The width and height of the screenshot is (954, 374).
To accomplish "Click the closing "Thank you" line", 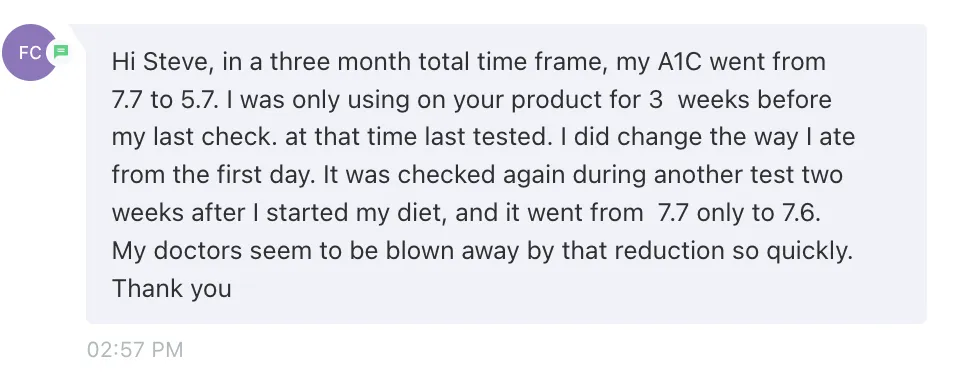I will (x=172, y=289).
